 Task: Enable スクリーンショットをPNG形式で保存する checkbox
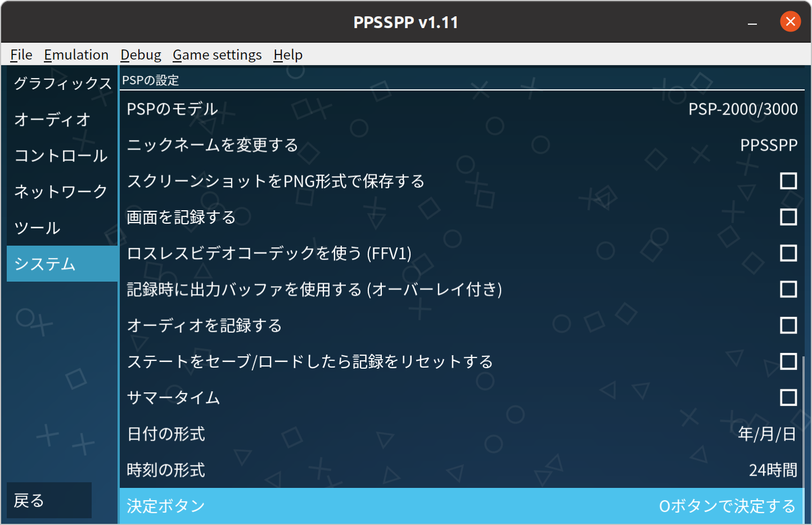click(x=788, y=181)
